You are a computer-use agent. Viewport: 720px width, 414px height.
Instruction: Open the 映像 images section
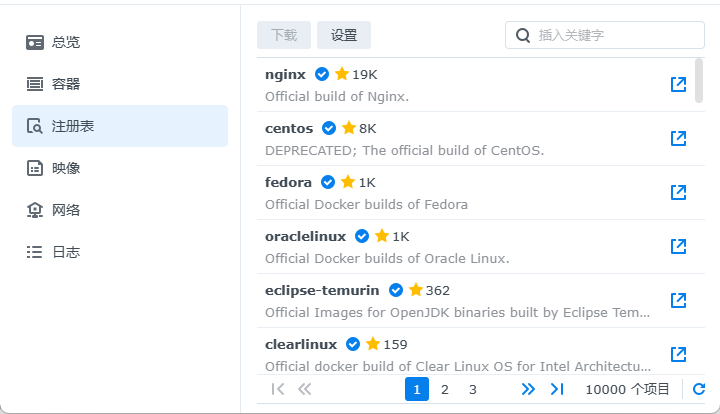(x=66, y=168)
